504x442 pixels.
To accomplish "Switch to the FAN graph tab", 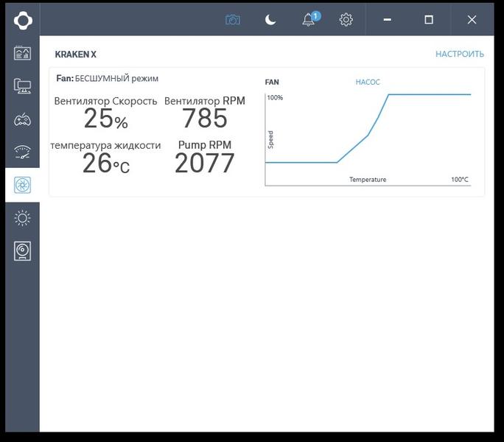I will (x=272, y=82).
